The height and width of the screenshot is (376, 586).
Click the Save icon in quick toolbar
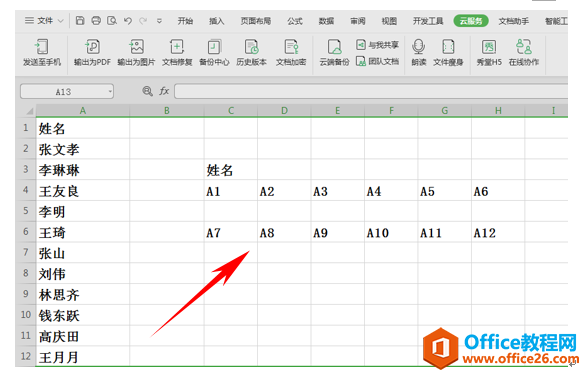coord(80,21)
